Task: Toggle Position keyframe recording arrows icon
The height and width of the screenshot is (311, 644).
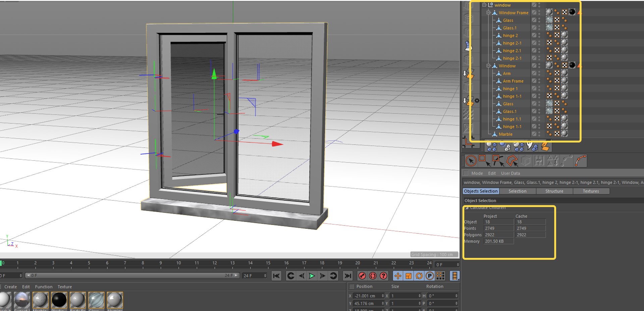Action: point(398,276)
